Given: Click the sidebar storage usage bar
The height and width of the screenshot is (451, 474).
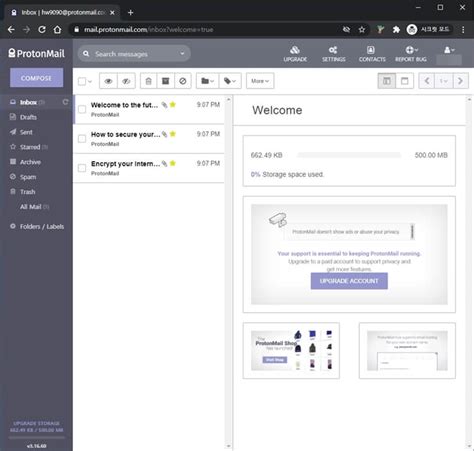Looking at the screenshot, I should (36, 438).
